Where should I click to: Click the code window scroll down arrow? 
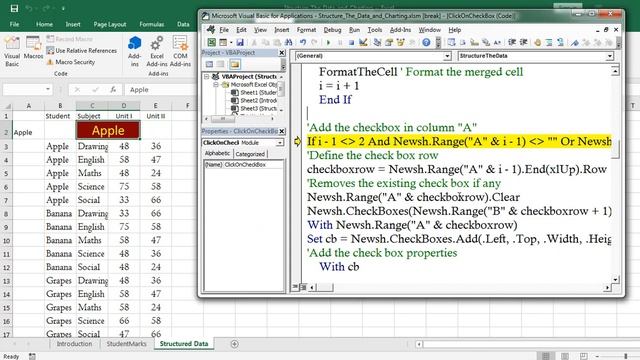615,280
